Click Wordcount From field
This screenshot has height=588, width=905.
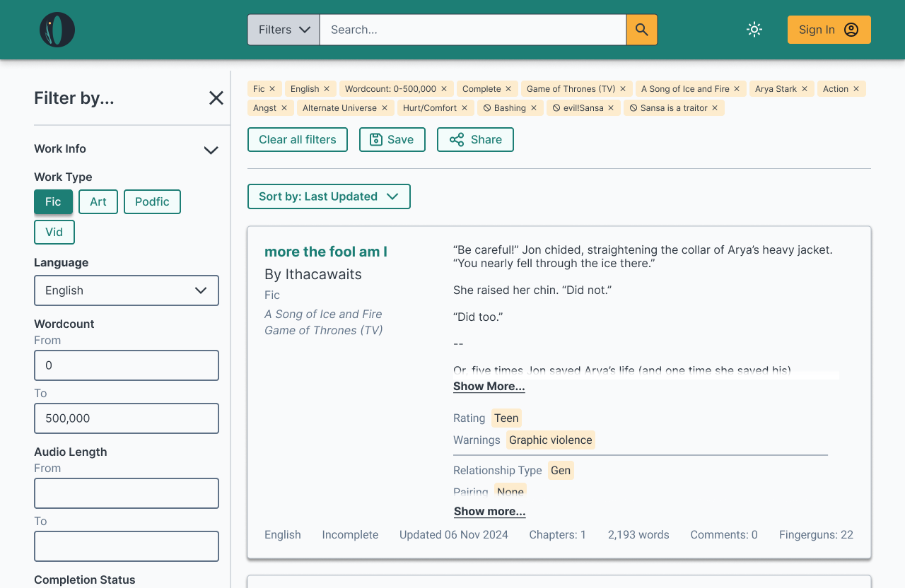click(x=127, y=365)
